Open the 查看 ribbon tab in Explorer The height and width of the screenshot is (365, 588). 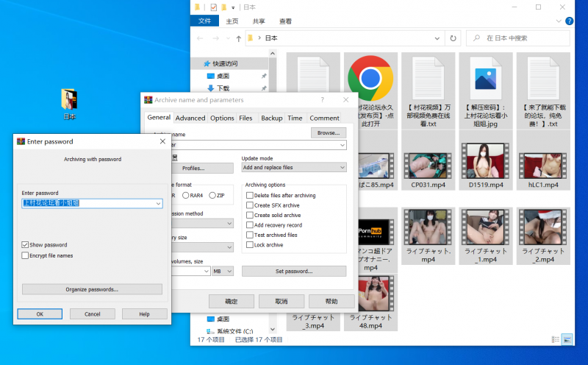[x=285, y=21]
